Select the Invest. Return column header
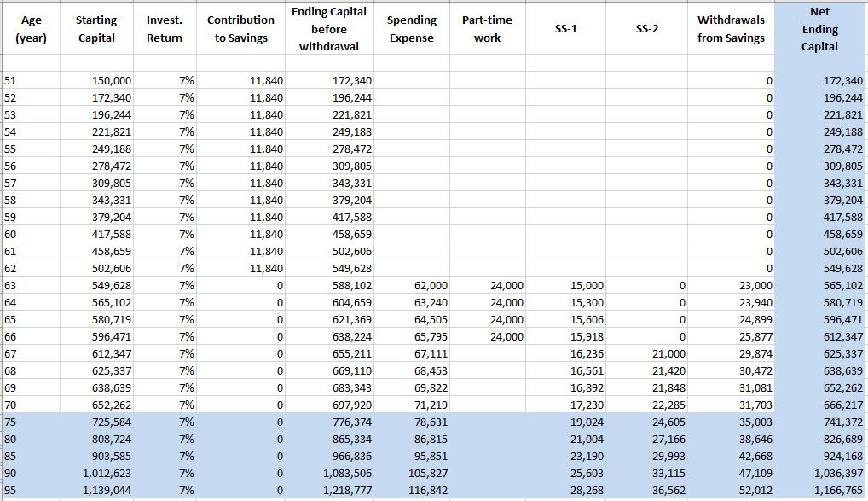The image size is (868, 501). click(x=164, y=29)
